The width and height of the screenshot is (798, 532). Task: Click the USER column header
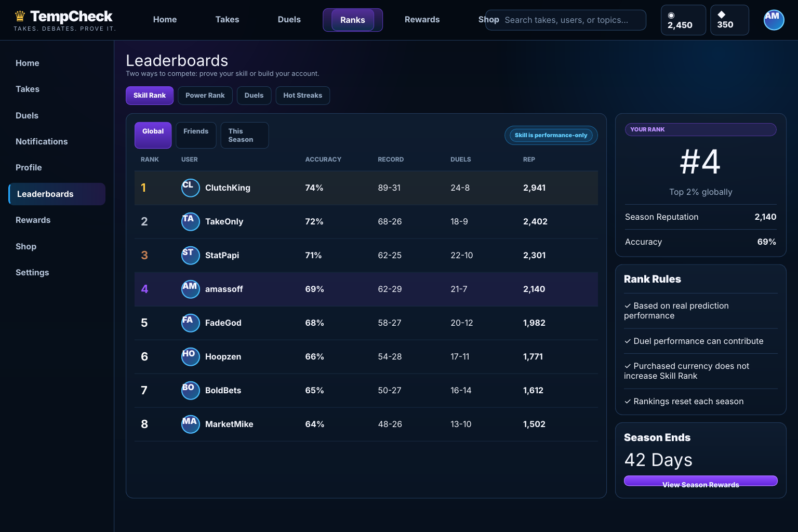click(x=189, y=159)
